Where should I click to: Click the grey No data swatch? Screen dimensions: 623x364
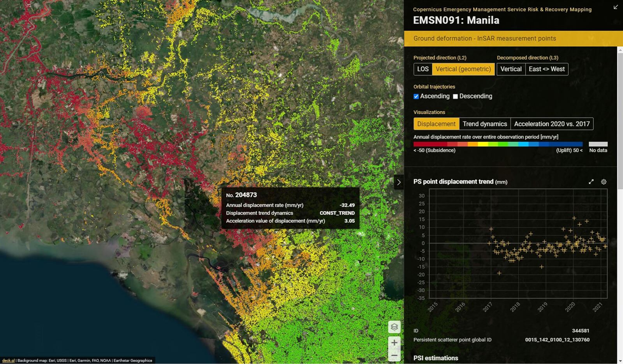point(598,144)
